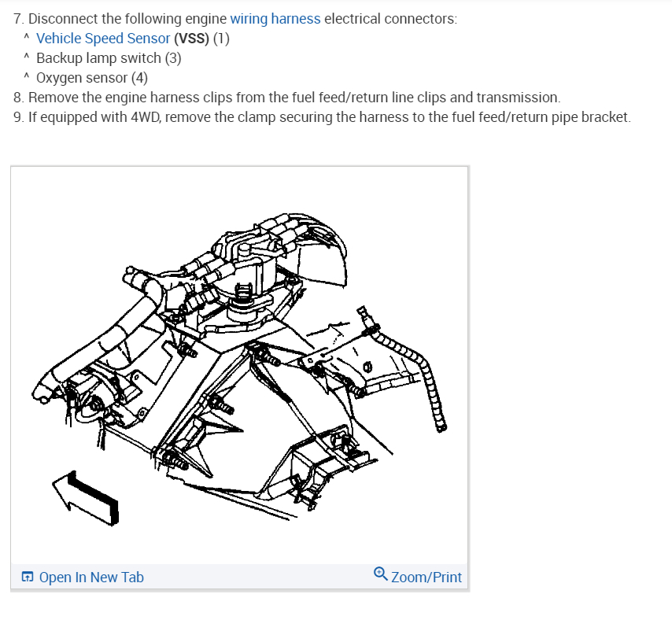Click step 9 about 4WD harness clamp
The width and height of the screenshot is (672, 620).
tap(322, 117)
